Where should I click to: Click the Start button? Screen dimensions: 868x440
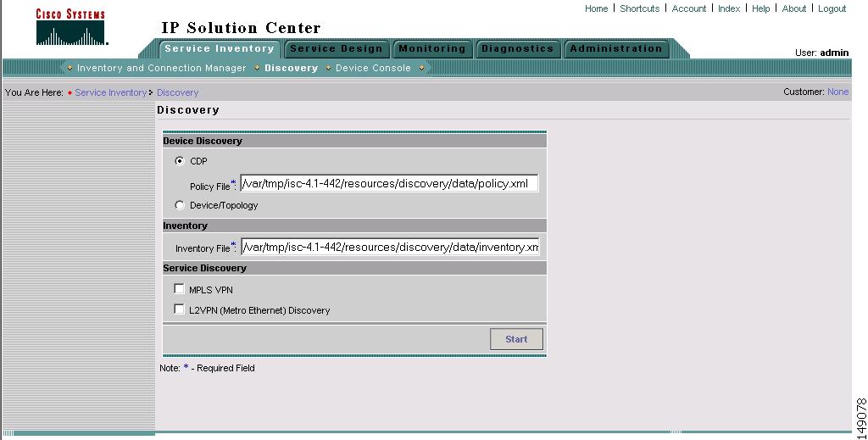[x=516, y=339]
